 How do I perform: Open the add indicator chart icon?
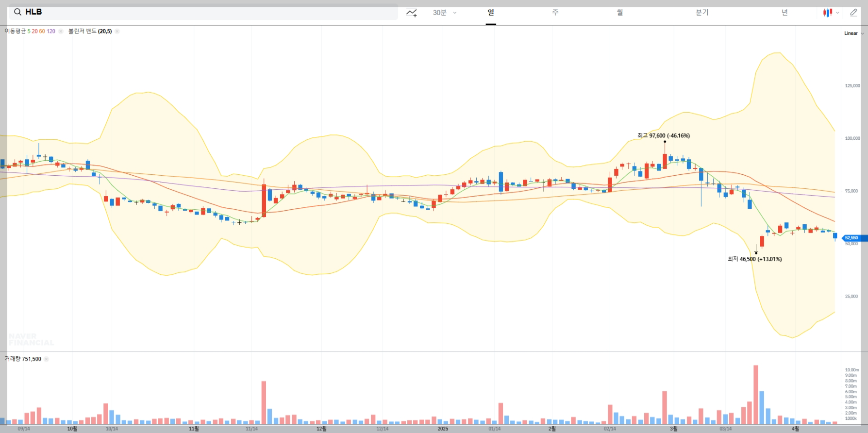412,13
